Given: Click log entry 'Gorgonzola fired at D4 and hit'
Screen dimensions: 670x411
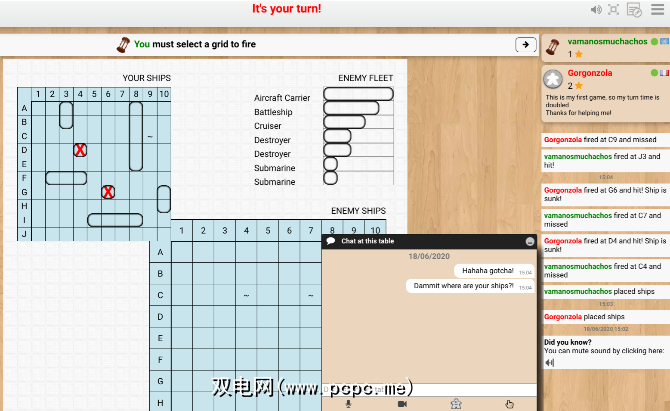Looking at the screenshot, I should pyautogui.click(x=606, y=245).
